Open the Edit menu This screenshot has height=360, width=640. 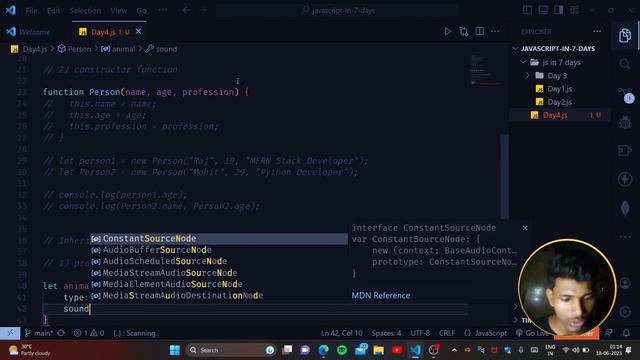53,11
